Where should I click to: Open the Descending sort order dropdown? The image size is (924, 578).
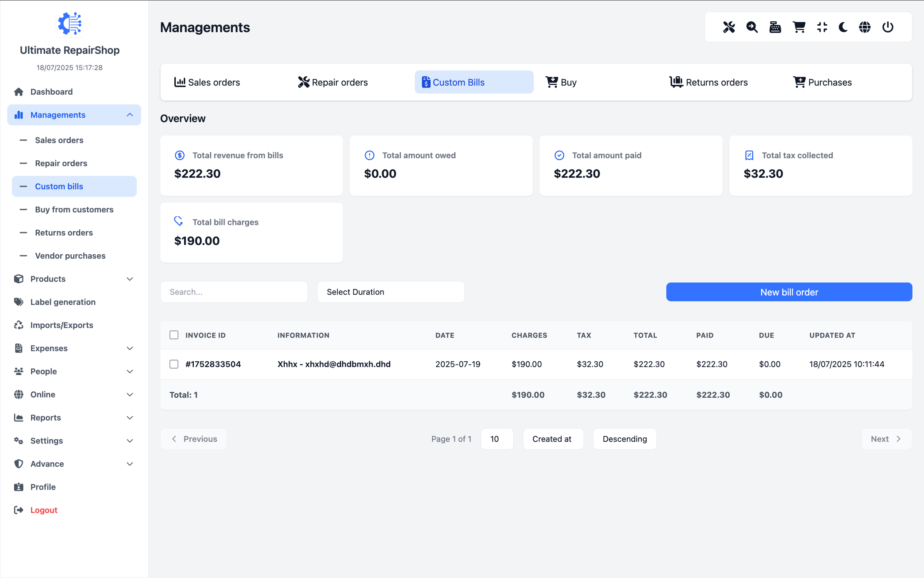click(624, 439)
